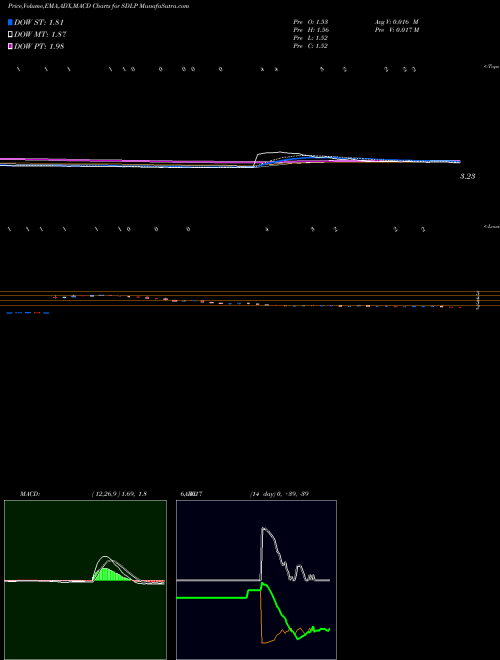Click the 3.23 price label
Viewport: 500px width, 660px height.
coord(467,176)
